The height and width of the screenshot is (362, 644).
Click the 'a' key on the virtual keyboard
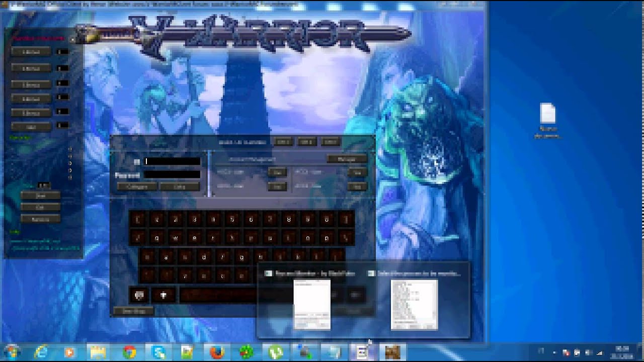pos(166,257)
